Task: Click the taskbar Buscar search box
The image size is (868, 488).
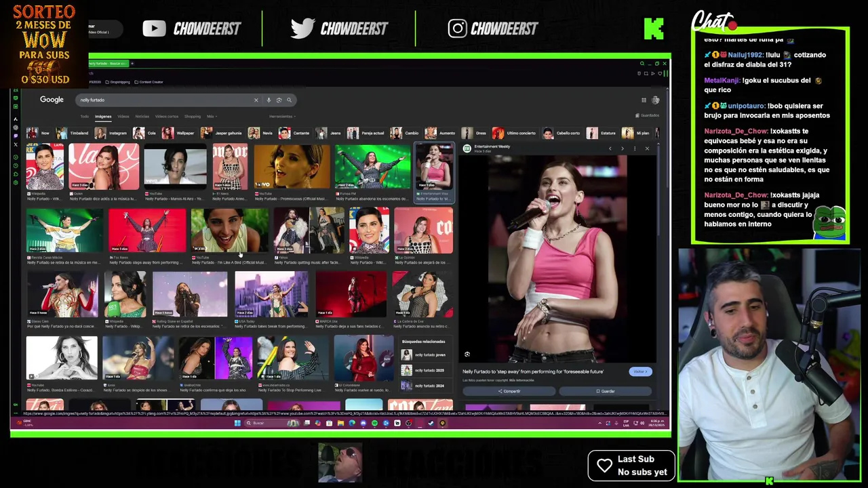Action: (273, 424)
